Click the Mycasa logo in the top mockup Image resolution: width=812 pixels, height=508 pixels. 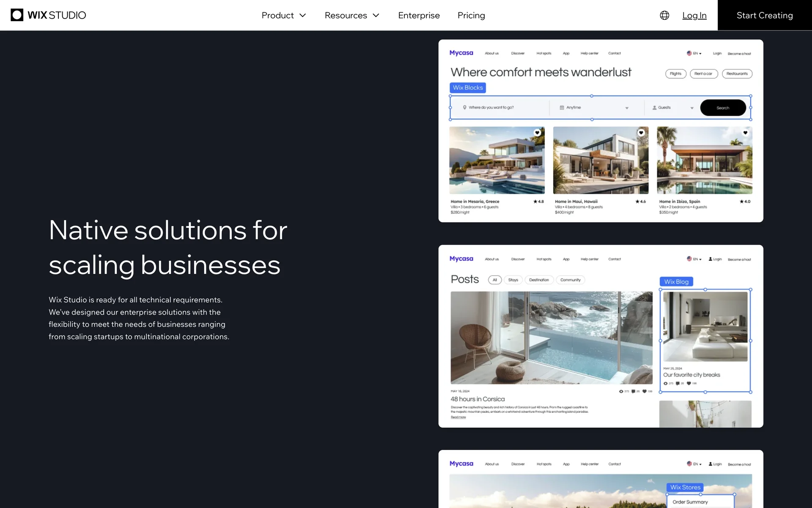click(x=461, y=53)
